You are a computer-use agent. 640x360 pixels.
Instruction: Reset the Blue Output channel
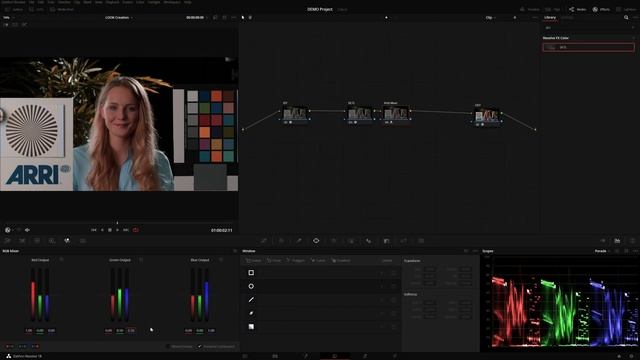coord(221,260)
